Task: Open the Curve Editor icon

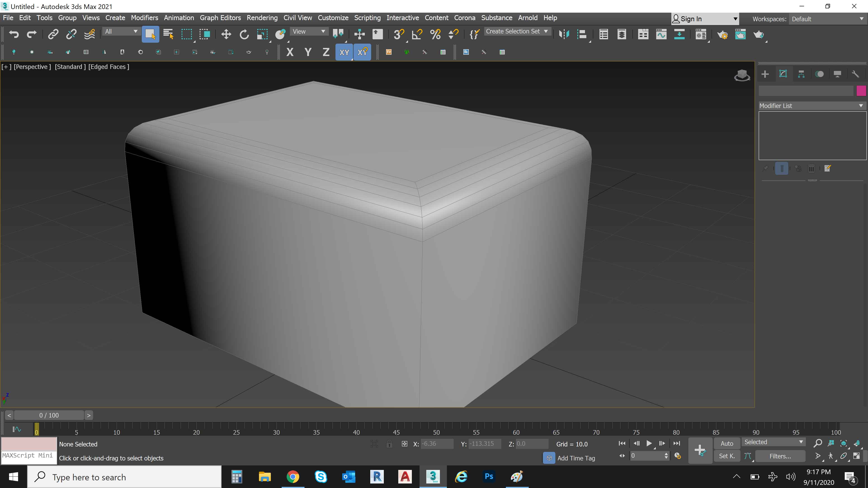Action: (x=661, y=35)
